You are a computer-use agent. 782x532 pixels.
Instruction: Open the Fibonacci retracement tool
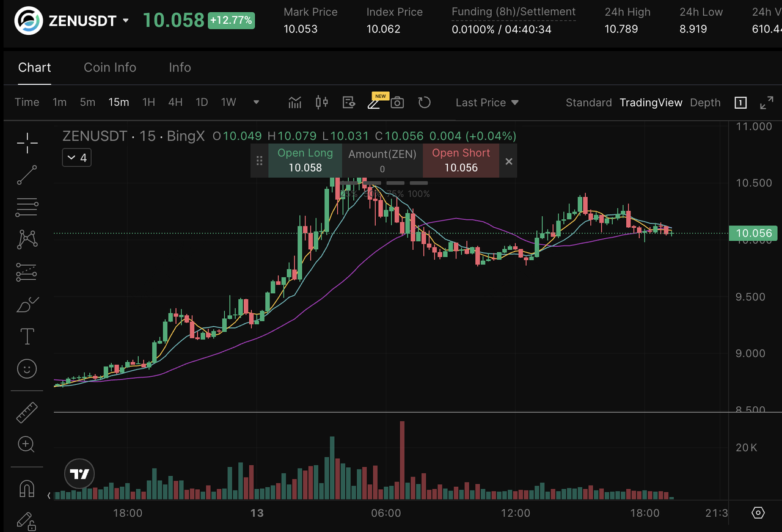(27, 208)
